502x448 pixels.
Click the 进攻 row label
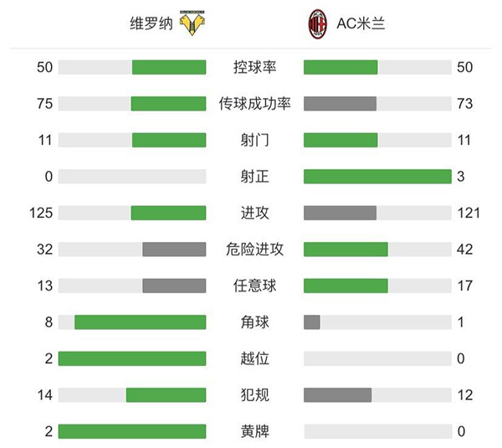point(254,213)
